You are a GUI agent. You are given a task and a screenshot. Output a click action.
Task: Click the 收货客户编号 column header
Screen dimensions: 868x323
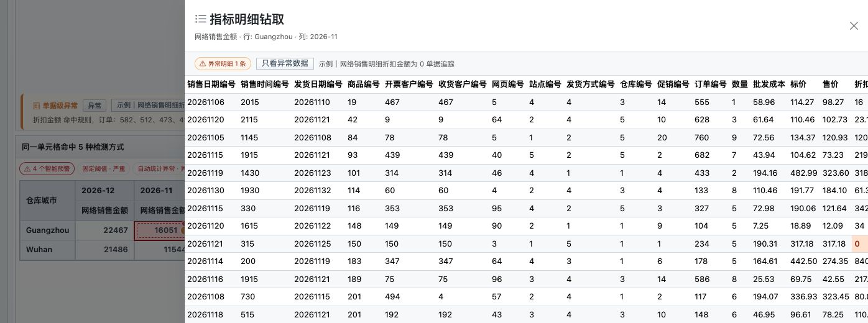[463, 84]
